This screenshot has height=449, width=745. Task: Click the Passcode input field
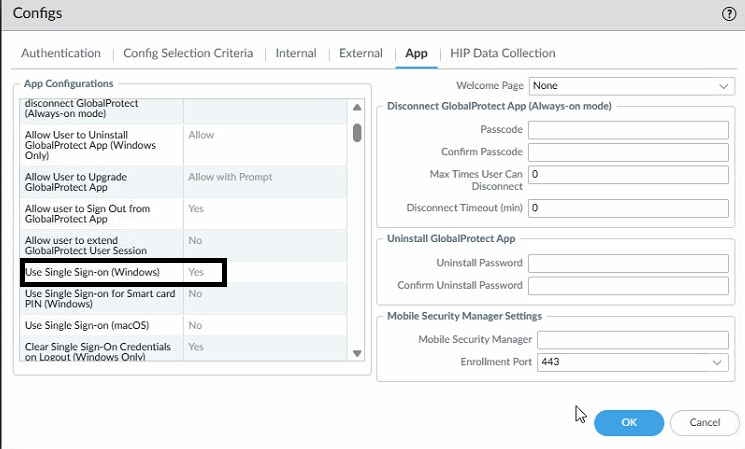pyautogui.click(x=628, y=130)
